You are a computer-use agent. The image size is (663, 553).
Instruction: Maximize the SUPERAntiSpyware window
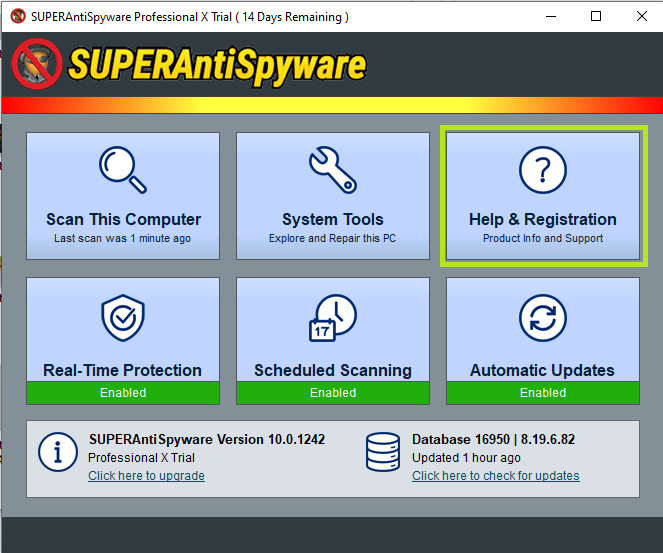click(596, 16)
